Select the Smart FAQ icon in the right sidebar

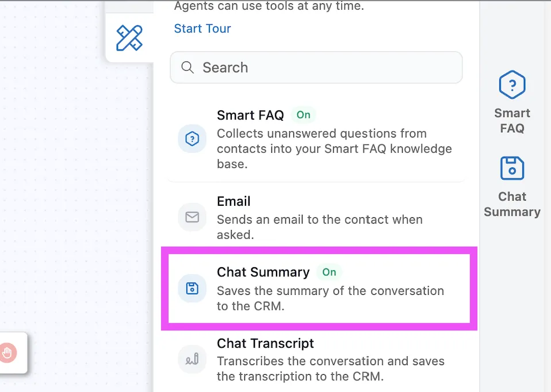tap(512, 86)
